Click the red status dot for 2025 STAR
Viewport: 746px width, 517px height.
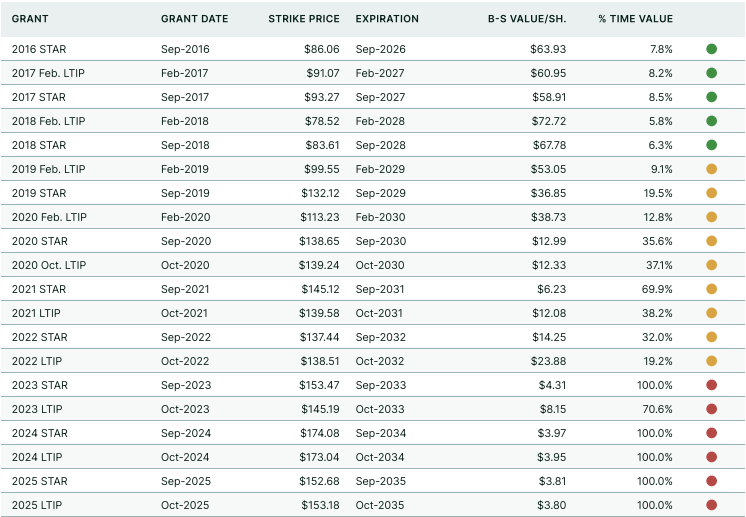click(x=711, y=481)
